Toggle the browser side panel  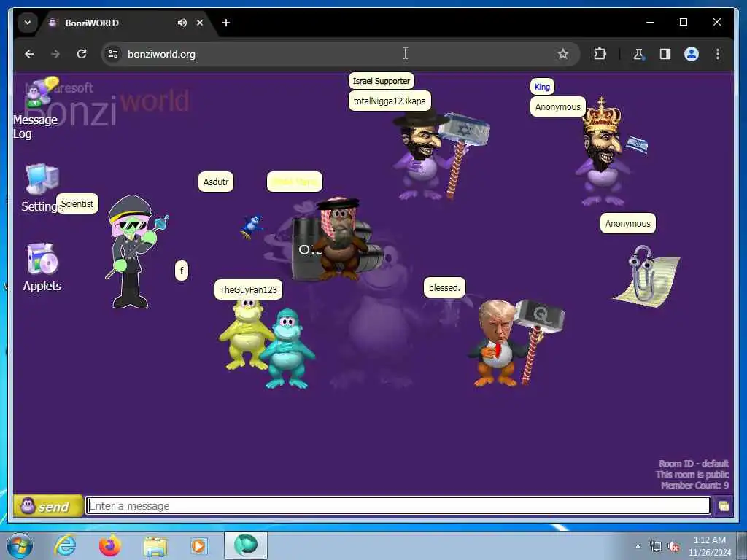[665, 54]
